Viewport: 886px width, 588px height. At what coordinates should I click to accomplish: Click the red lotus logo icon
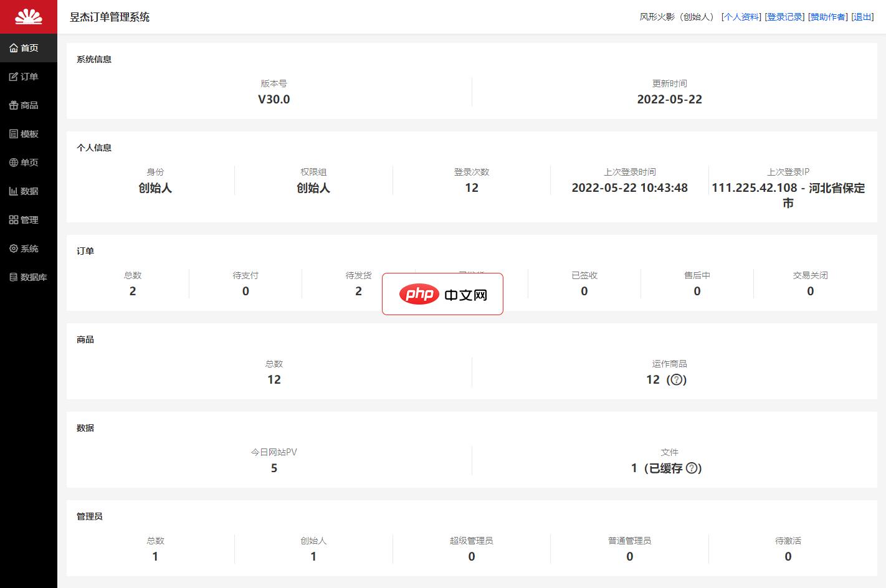point(28,17)
